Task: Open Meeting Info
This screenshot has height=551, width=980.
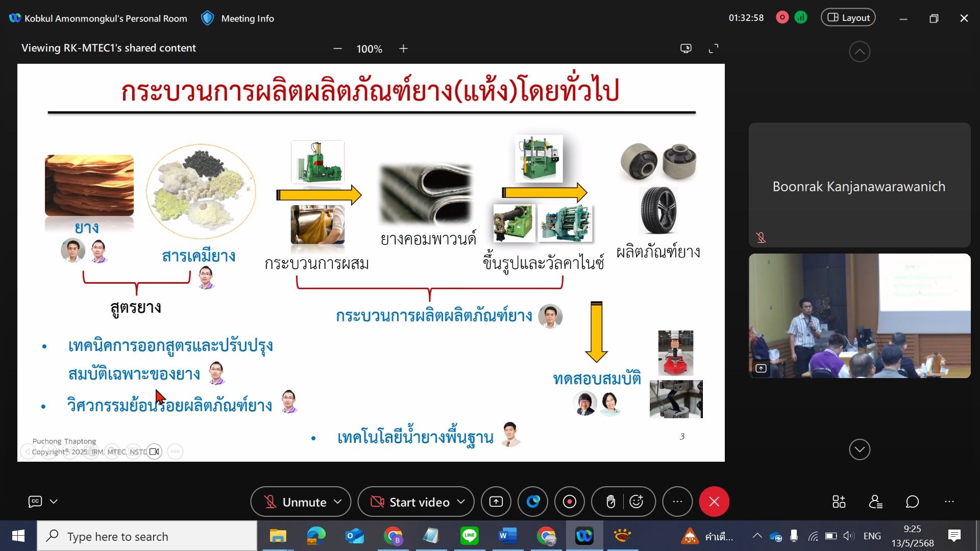Action: pos(247,18)
